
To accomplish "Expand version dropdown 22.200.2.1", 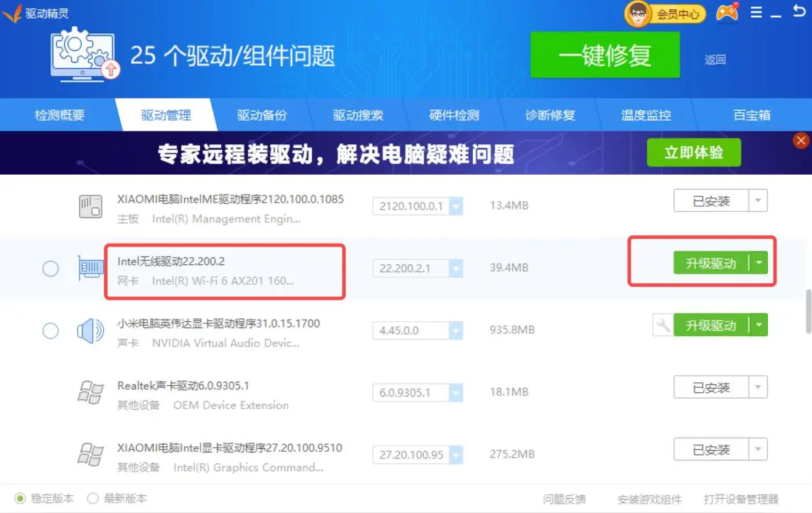I will [456, 269].
